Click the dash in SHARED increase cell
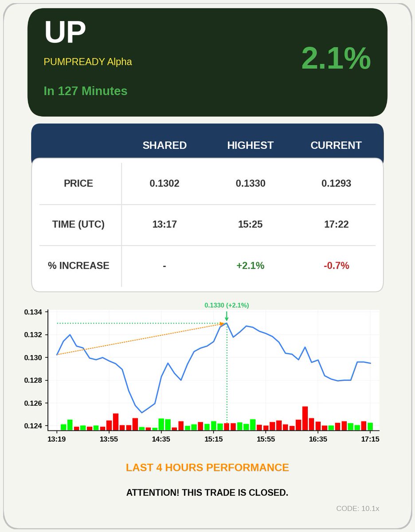 [x=164, y=266]
